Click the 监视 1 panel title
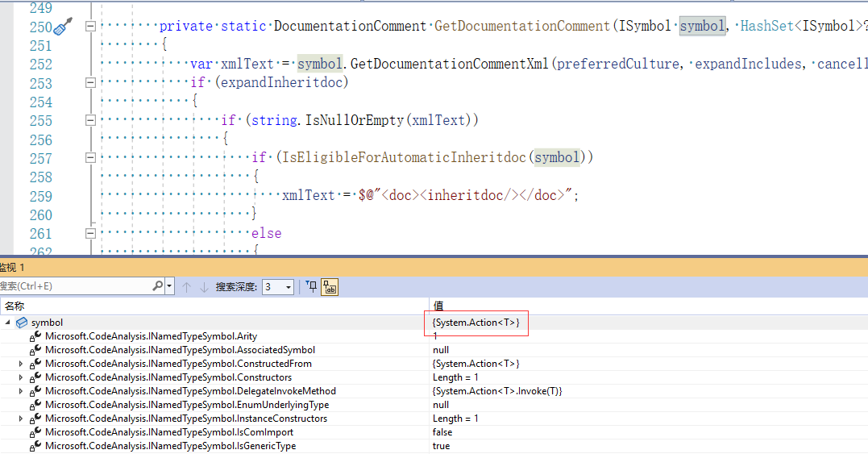The image size is (868, 454). [12, 268]
